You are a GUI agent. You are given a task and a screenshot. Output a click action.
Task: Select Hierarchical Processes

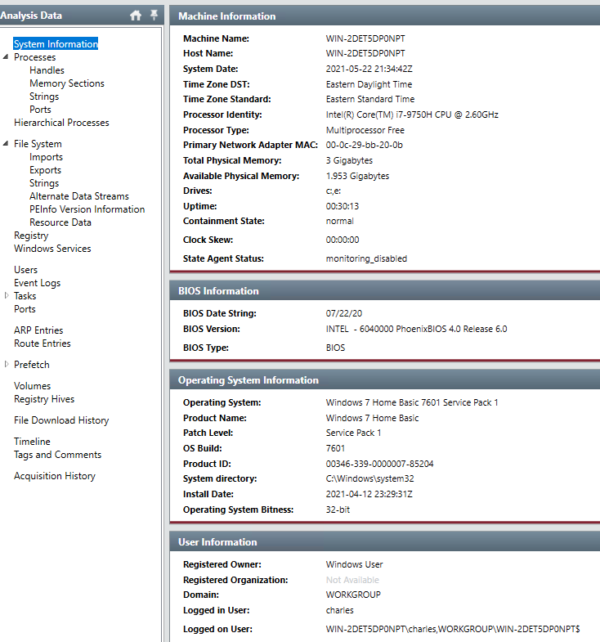click(61, 123)
